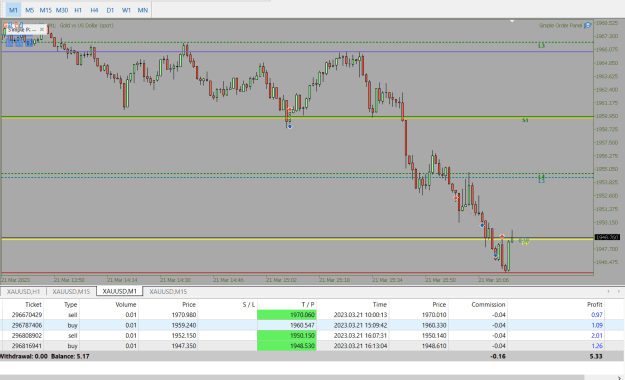Close the small Simple Panel overlay

click(41, 30)
